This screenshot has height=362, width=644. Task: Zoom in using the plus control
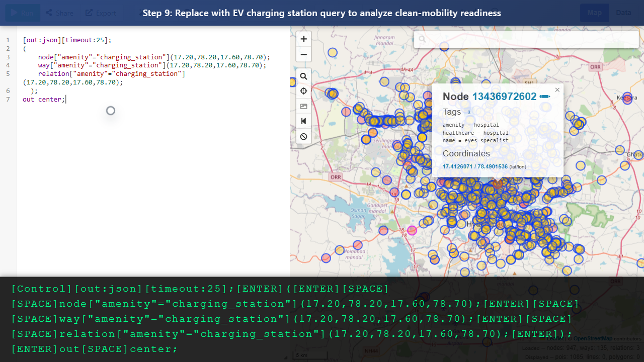(x=303, y=39)
